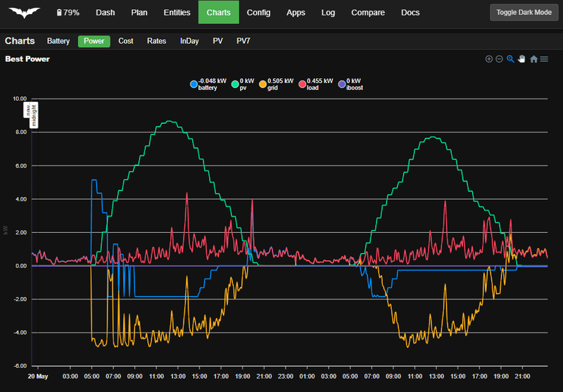Enable the hand panning tool
This screenshot has width=563, height=392.
pyautogui.click(x=522, y=59)
